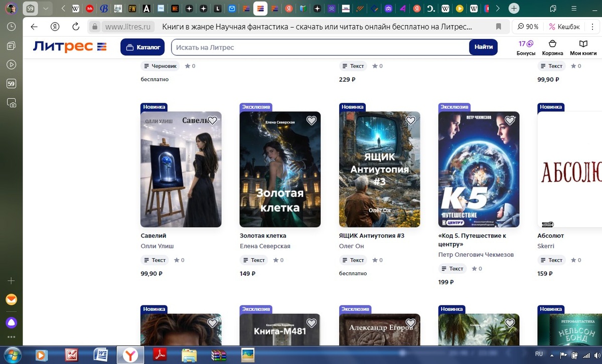Viewport: 602px width, 364px height.
Task: Open the sidebar 59 tabs icon
Action: tap(11, 84)
